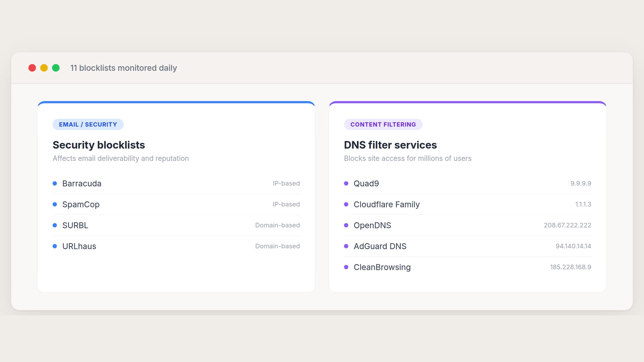644x362 pixels.
Task: Click the 208.67.222.222 address for OpenDNS
Action: pyautogui.click(x=567, y=225)
